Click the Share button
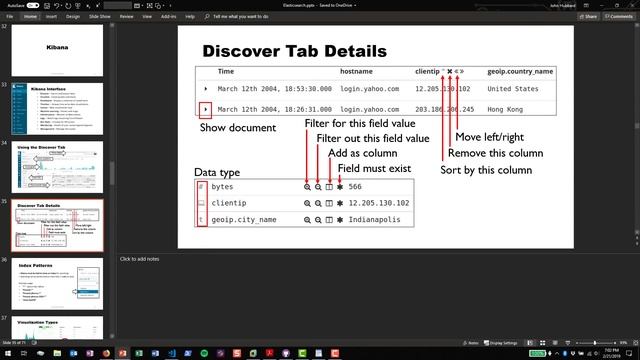The width and height of the screenshot is (640, 360). coord(588,17)
